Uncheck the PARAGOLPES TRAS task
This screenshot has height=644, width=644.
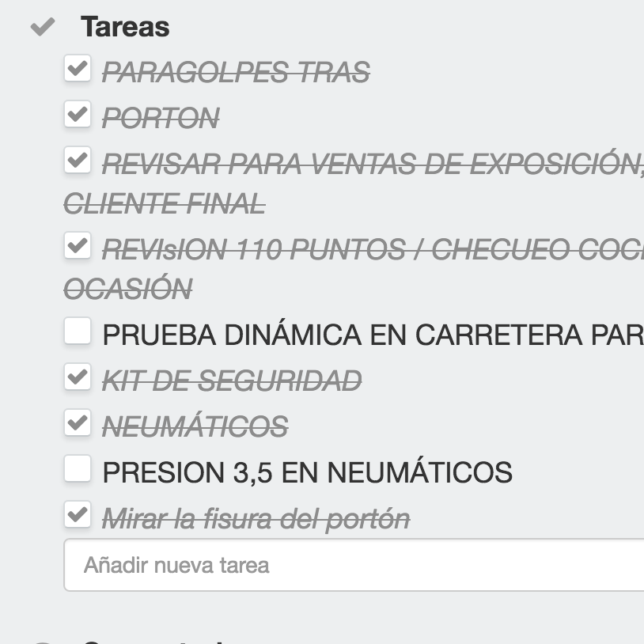pyautogui.click(x=77, y=69)
